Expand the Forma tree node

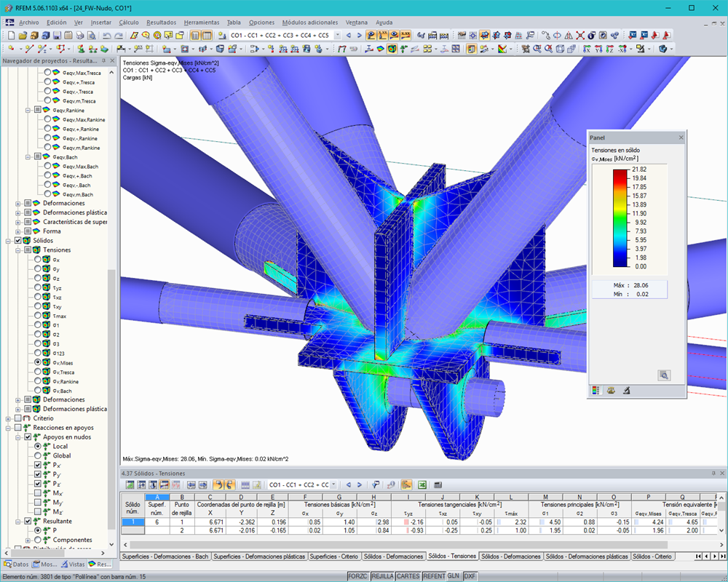click(x=18, y=231)
